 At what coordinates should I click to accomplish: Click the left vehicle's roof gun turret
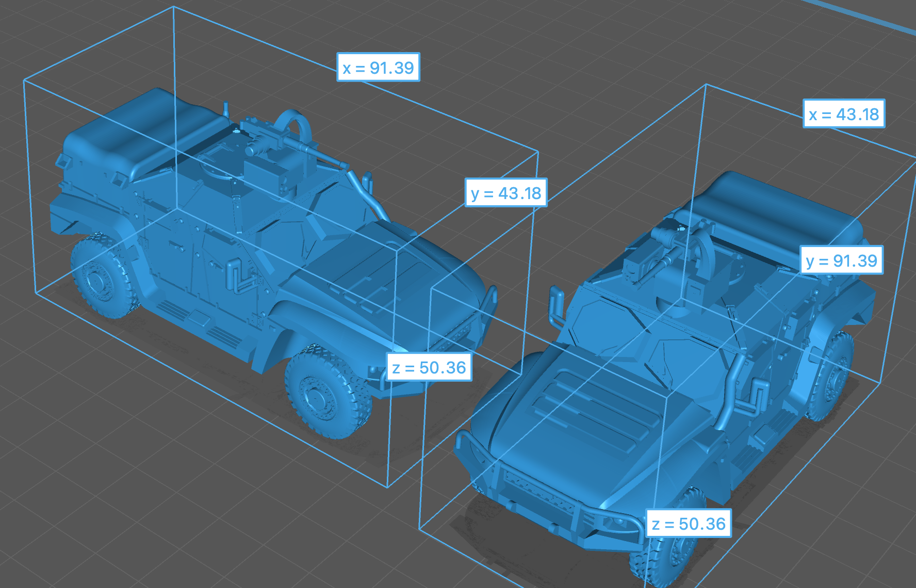click(281, 150)
